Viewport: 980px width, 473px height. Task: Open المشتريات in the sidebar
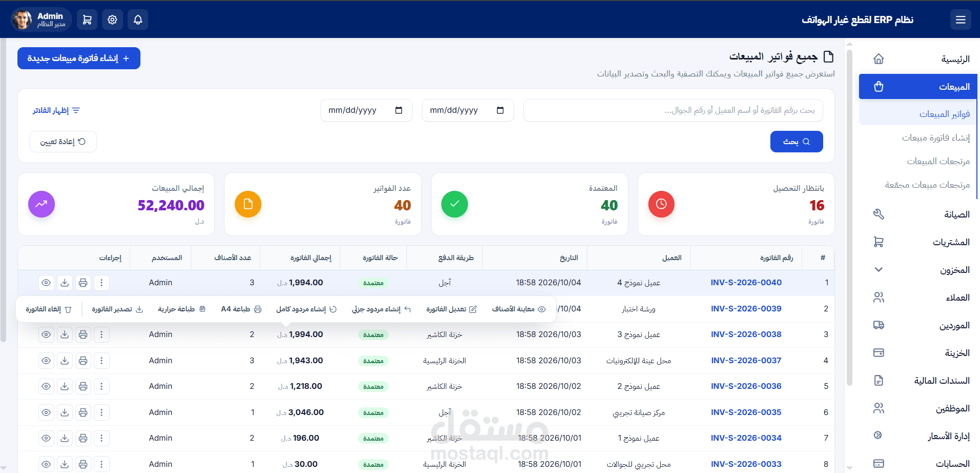tap(918, 242)
